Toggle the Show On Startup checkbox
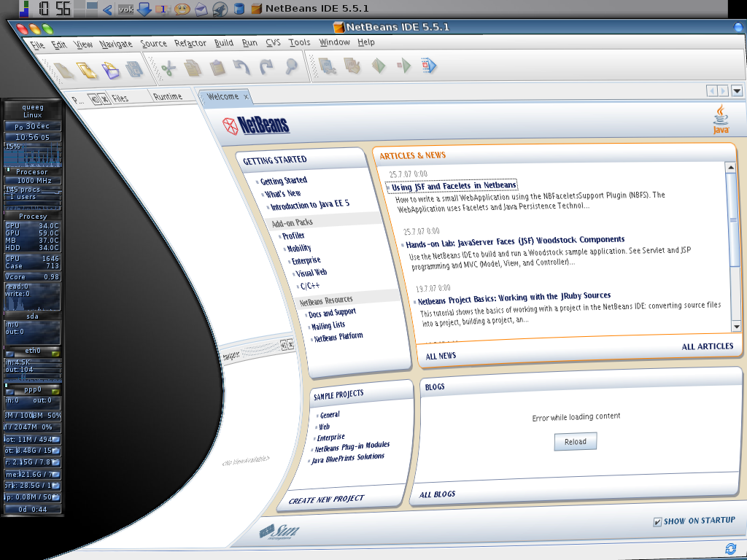The image size is (747, 560). [657, 522]
